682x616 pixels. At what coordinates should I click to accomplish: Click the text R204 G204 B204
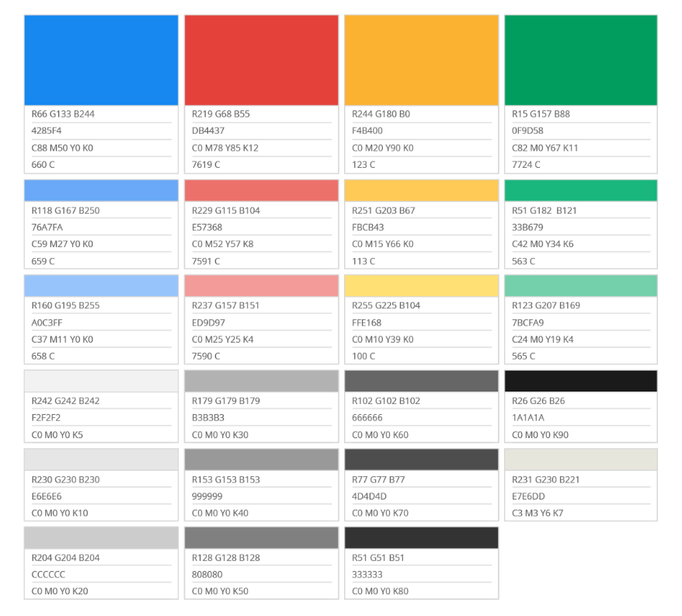(66, 558)
